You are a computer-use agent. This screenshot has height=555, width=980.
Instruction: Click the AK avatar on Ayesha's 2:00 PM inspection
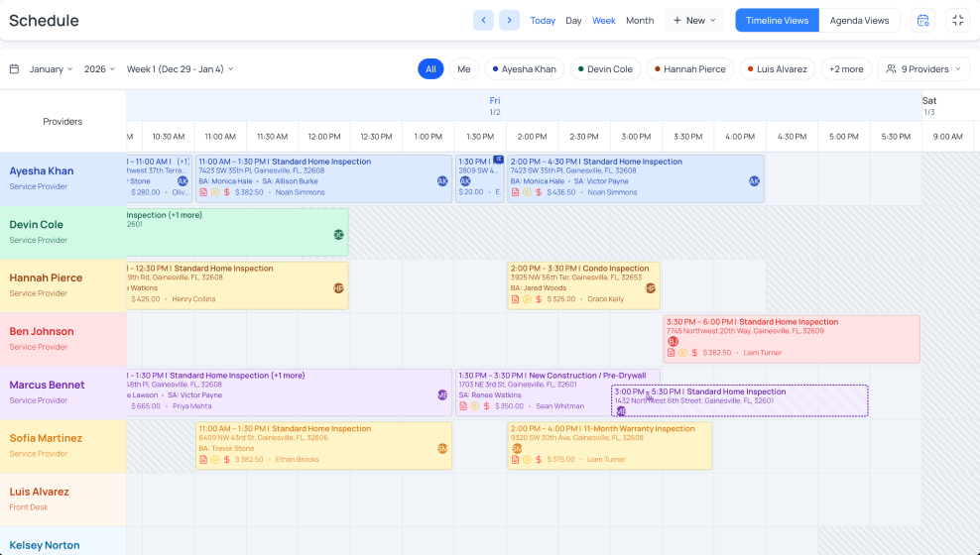coord(755,181)
